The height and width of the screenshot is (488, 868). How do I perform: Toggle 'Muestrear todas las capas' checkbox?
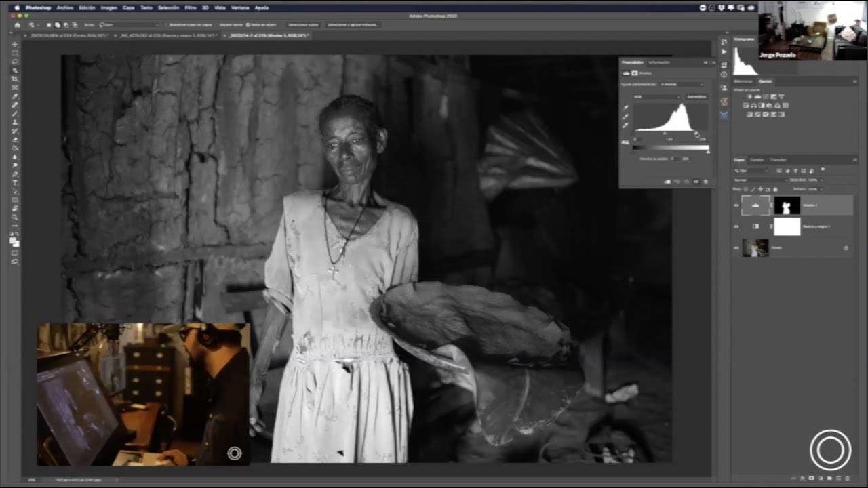[165, 25]
